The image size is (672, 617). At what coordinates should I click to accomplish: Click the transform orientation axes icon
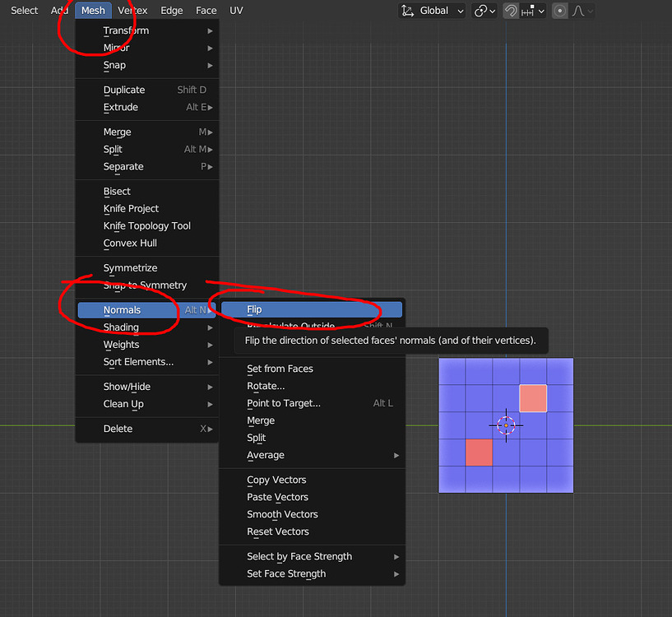pos(406,11)
